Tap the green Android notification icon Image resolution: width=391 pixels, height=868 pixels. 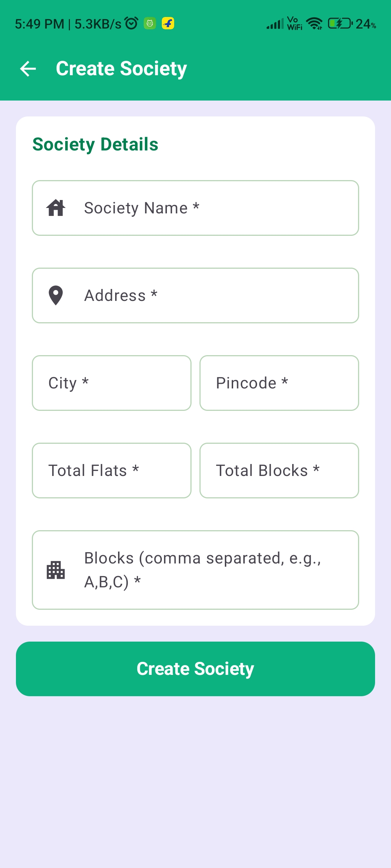coord(150,24)
